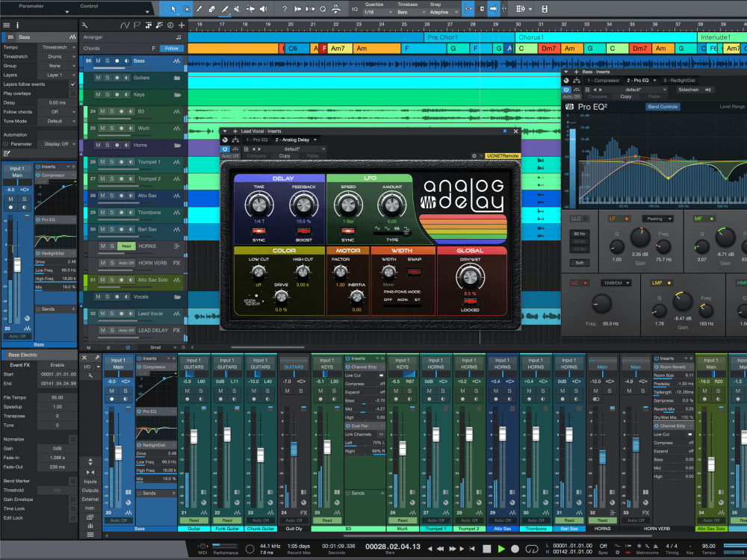Toggle the Loop transport button

pos(532,549)
